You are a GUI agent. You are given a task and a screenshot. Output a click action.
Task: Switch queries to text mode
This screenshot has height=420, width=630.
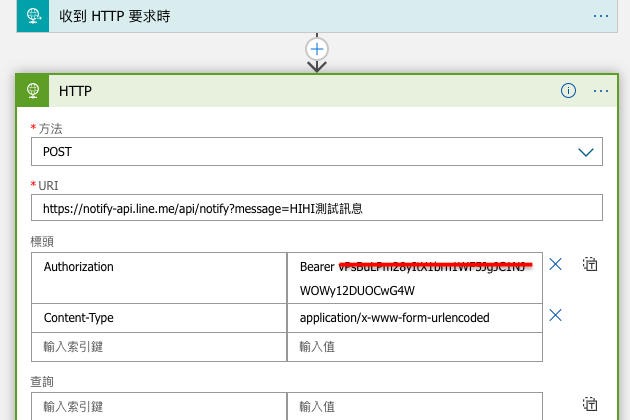(590, 404)
